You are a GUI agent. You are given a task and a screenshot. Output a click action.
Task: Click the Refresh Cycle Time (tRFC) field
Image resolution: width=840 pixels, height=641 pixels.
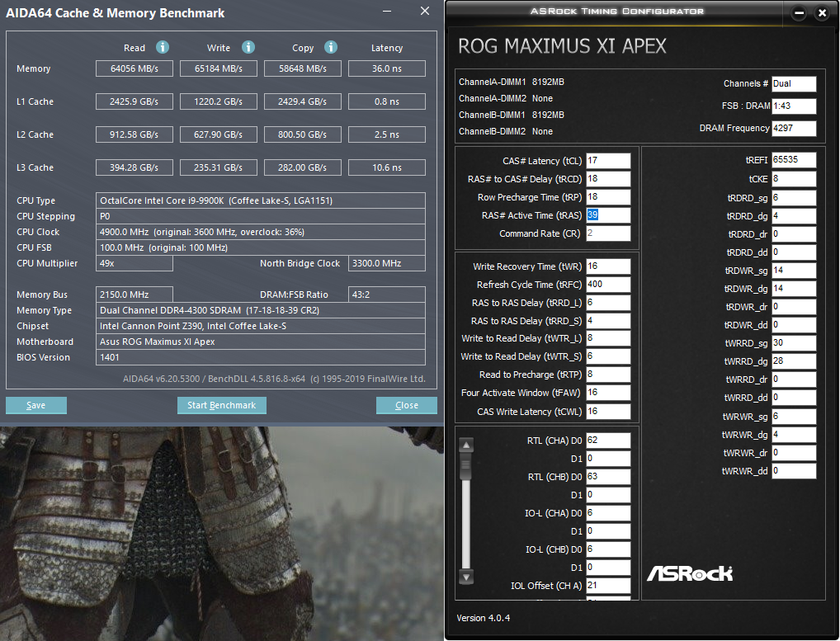click(609, 285)
